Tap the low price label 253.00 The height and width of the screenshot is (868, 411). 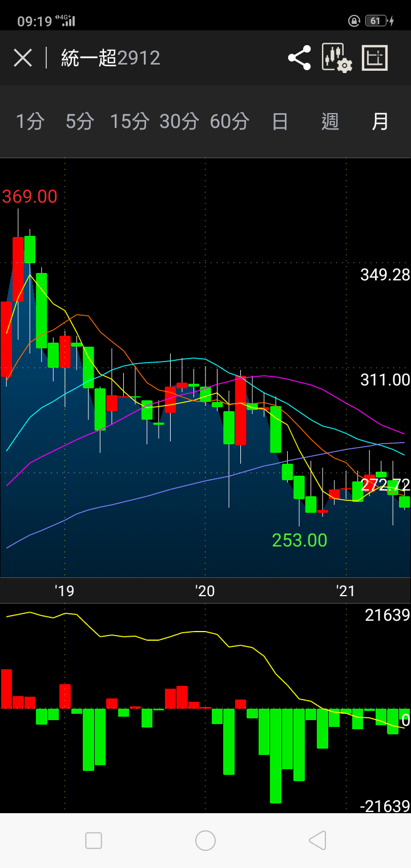pos(300,540)
